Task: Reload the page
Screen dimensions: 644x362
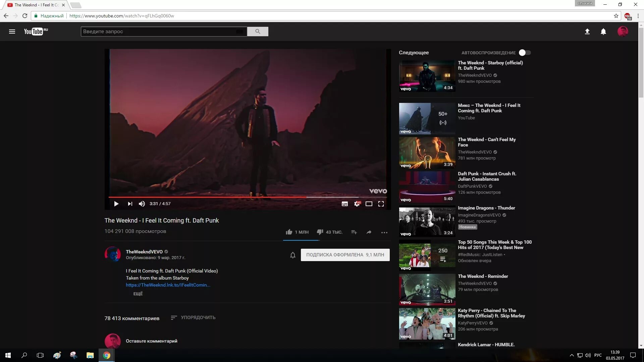Action: tap(25, 16)
